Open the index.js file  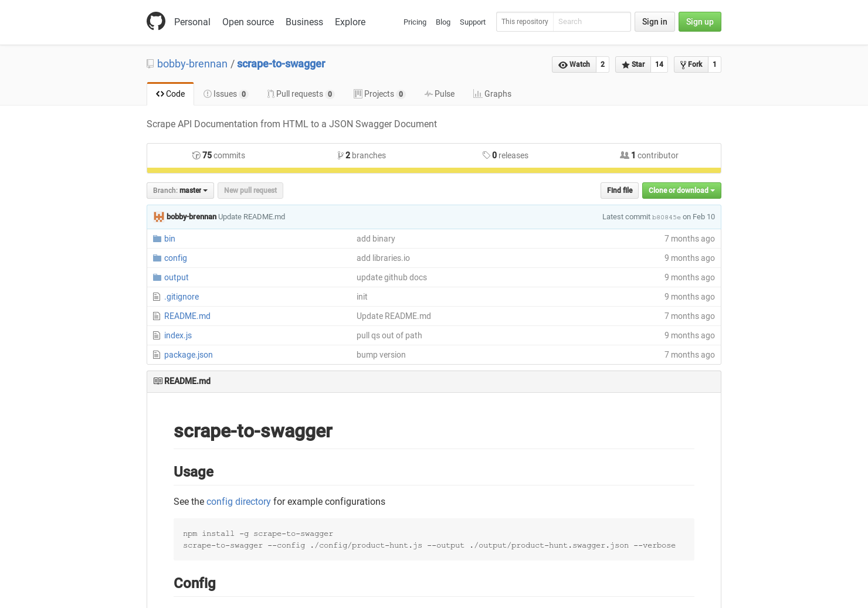[178, 335]
